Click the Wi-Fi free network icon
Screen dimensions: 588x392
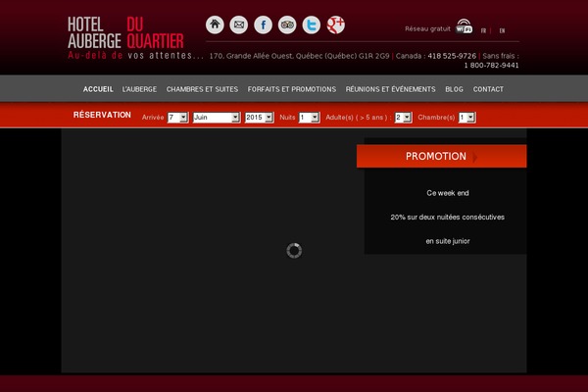click(464, 26)
